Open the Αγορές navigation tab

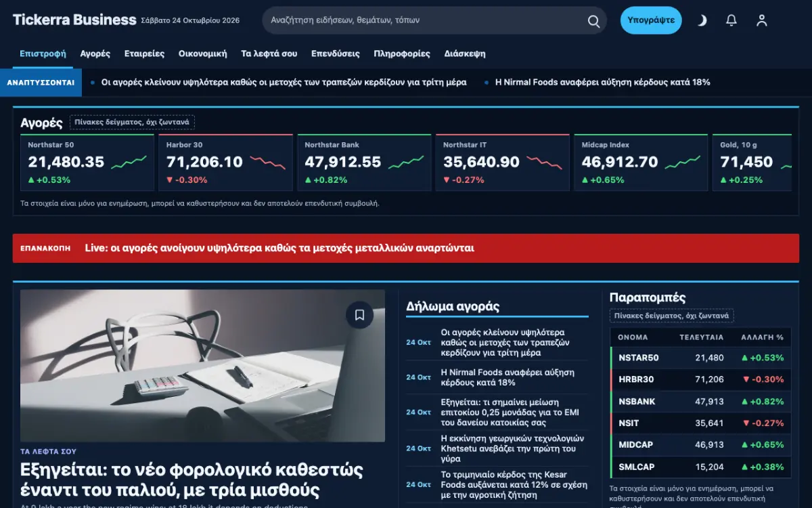point(95,54)
